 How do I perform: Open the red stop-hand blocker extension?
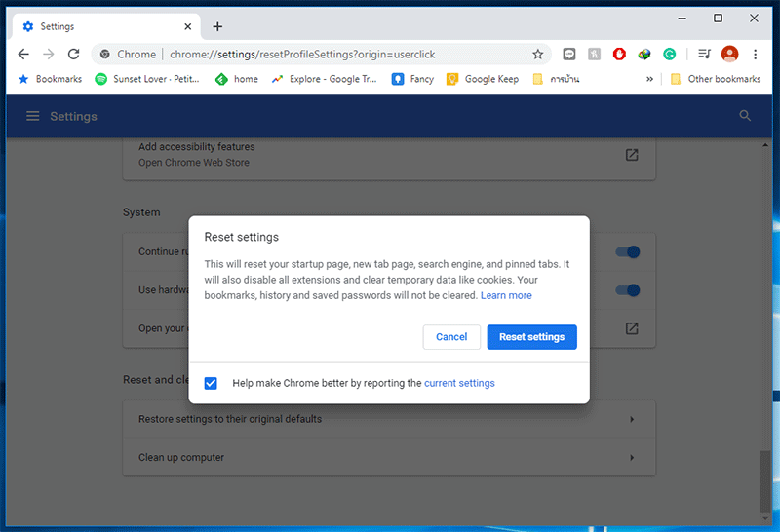pos(619,54)
